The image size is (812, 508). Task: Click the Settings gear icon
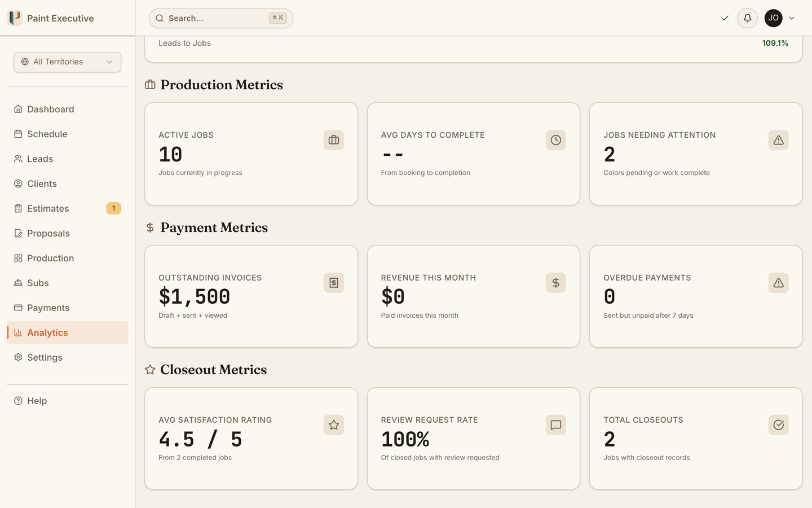tap(18, 357)
